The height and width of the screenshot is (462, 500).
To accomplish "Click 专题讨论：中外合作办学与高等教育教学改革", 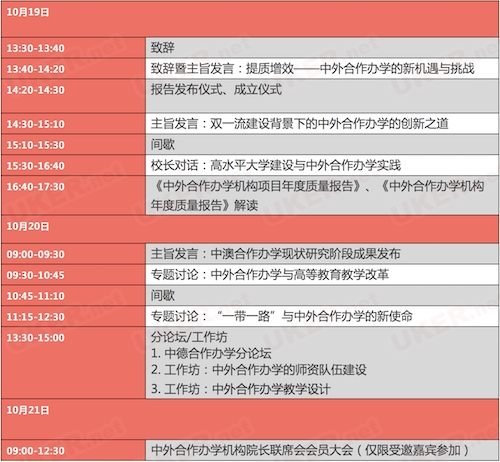I will pyautogui.click(x=270, y=275).
